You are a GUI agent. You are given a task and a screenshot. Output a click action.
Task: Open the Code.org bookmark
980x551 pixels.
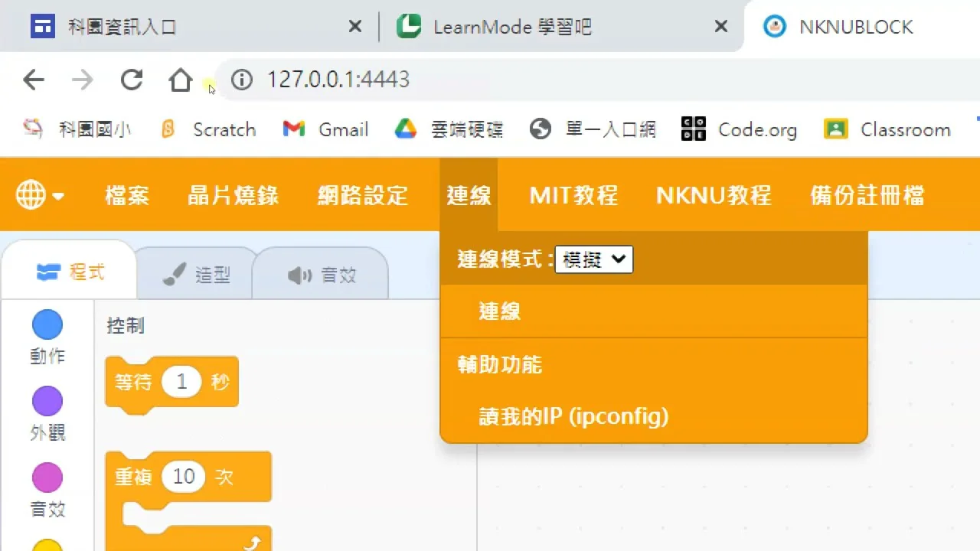click(x=740, y=129)
